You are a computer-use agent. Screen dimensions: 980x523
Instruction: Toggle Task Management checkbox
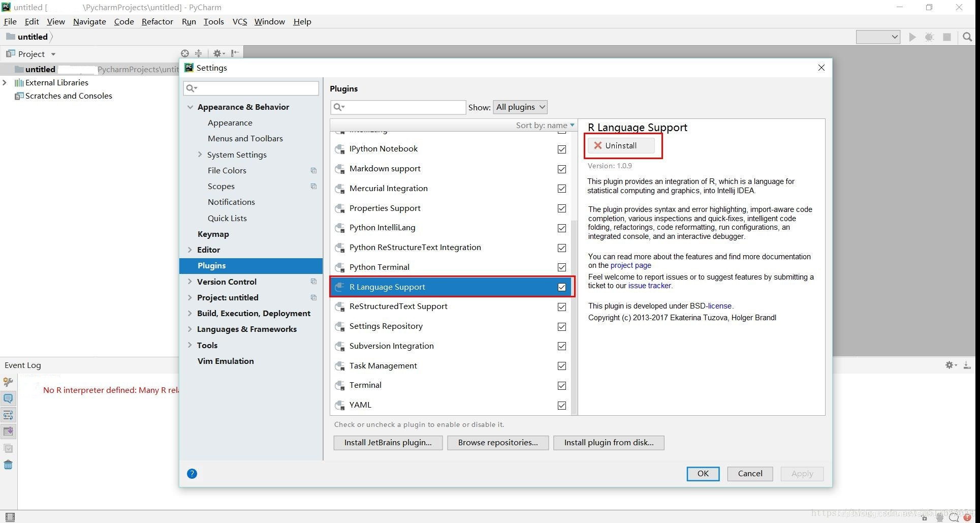562,366
